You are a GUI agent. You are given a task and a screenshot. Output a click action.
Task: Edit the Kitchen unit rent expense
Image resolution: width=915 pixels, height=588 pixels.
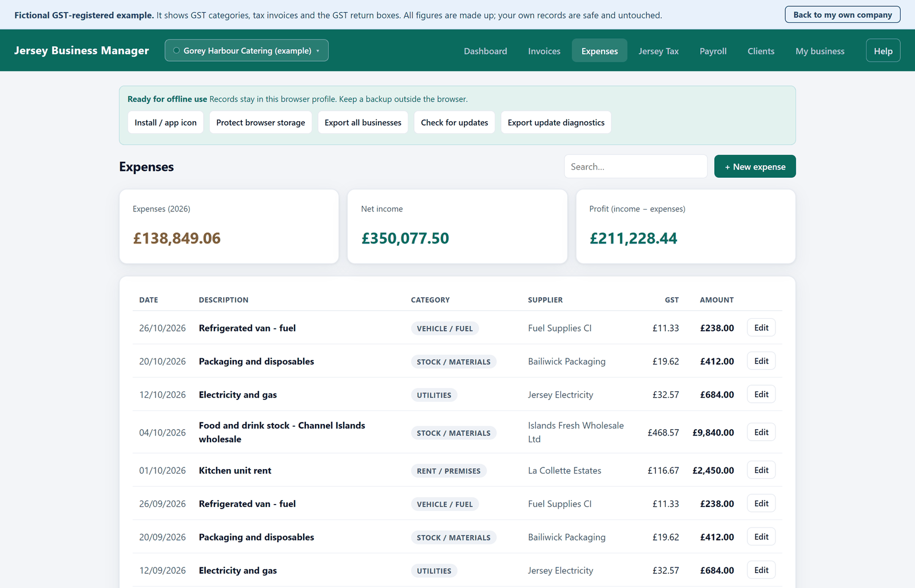point(761,470)
